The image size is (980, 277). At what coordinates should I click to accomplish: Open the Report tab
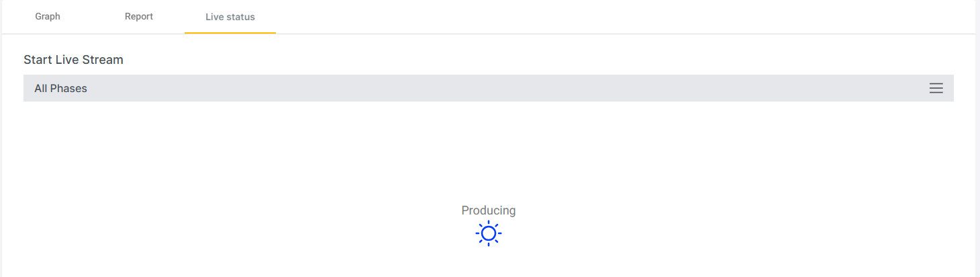coord(139,17)
